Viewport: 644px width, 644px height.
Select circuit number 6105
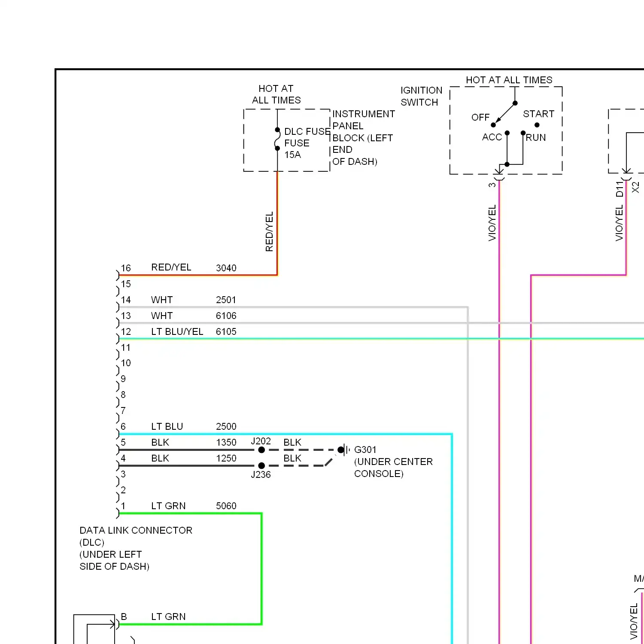click(226, 331)
